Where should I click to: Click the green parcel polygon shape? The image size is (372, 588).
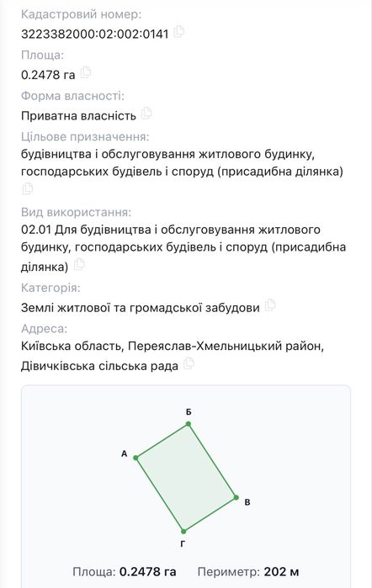coord(186,478)
